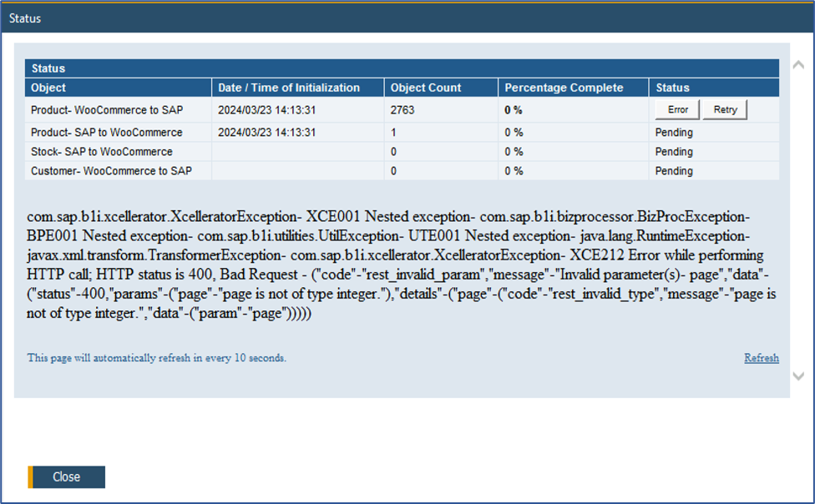
Task: Click the scroll up chevron arrow
Action: tap(797, 65)
